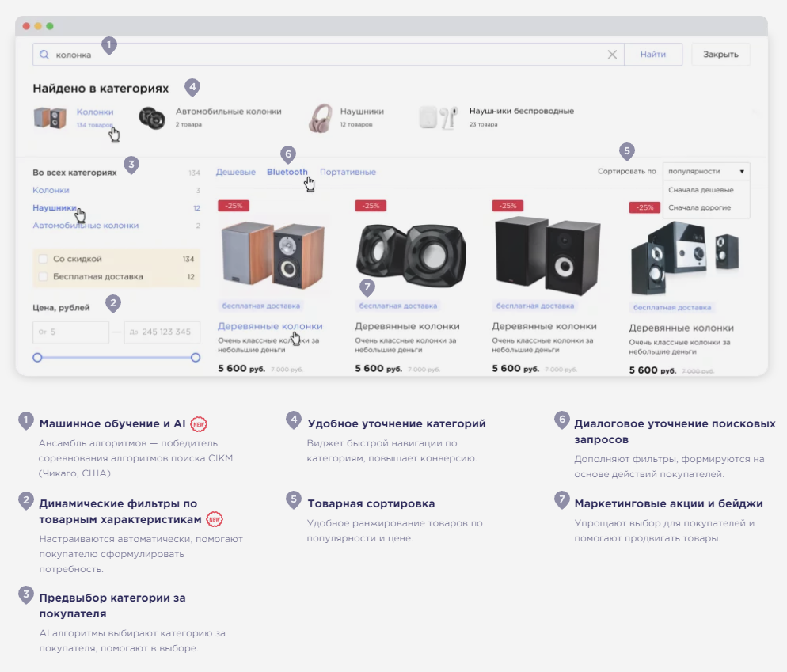Select Во всех категориях in sidebar
Viewport: 787px width, 672px height.
(x=74, y=173)
